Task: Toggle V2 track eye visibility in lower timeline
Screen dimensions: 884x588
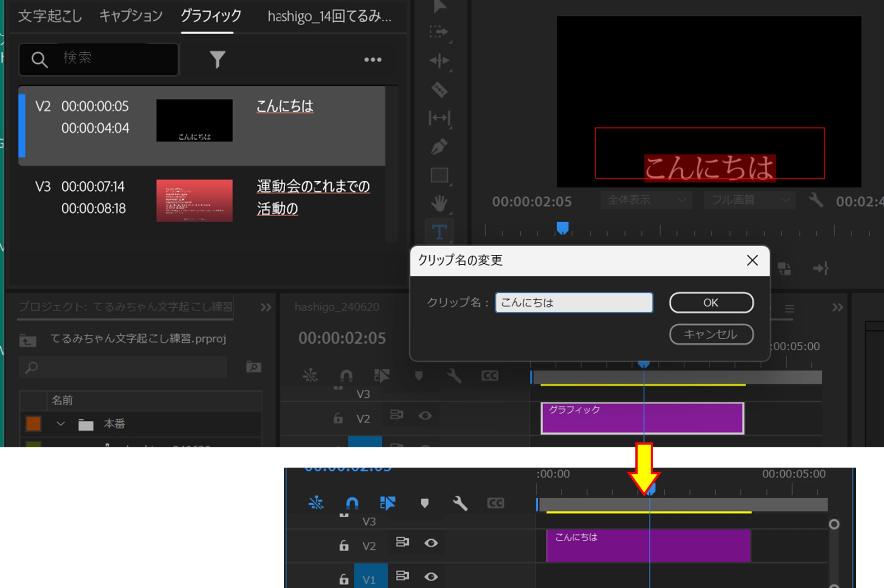Action: (431, 543)
